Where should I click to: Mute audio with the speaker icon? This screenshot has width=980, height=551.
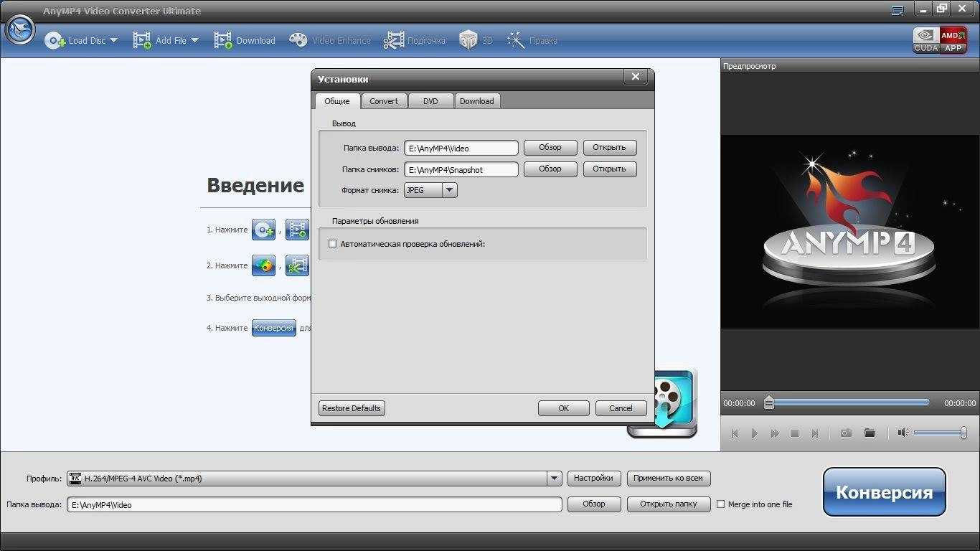pyautogui.click(x=903, y=433)
